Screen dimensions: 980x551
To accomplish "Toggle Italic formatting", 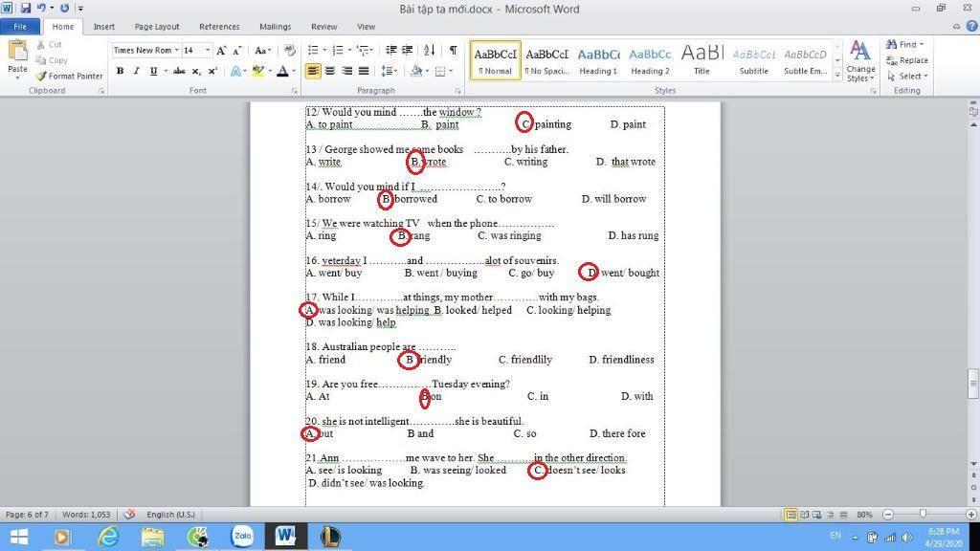I will [136, 71].
